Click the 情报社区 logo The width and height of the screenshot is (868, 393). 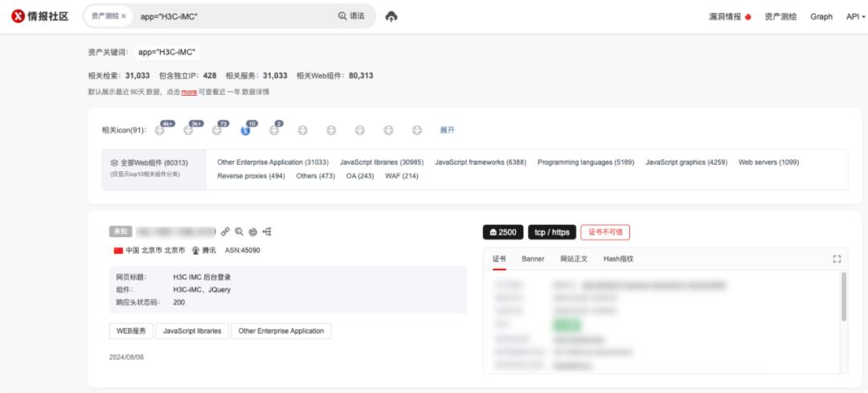click(x=40, y=16)
